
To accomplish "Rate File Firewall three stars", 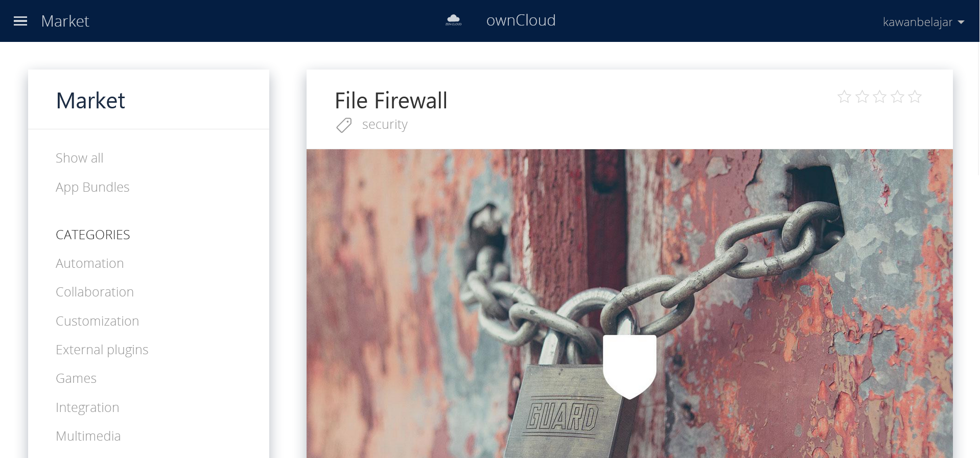I will tap(879, 97).
